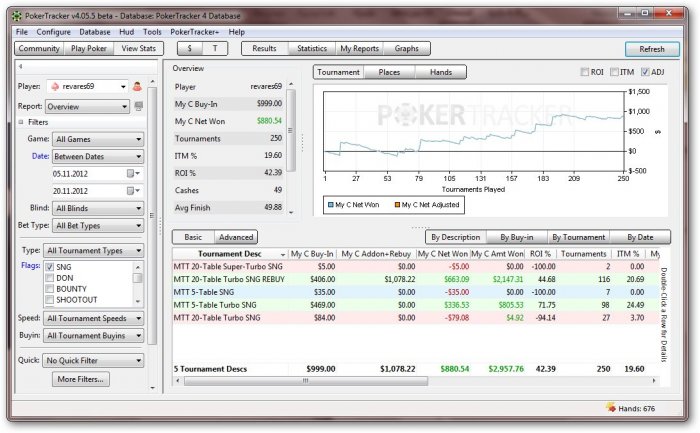Select the MTT 20-Table Turbo SNG REBUY row
Screen dimensions: 700x433
(x=415, y=279)
